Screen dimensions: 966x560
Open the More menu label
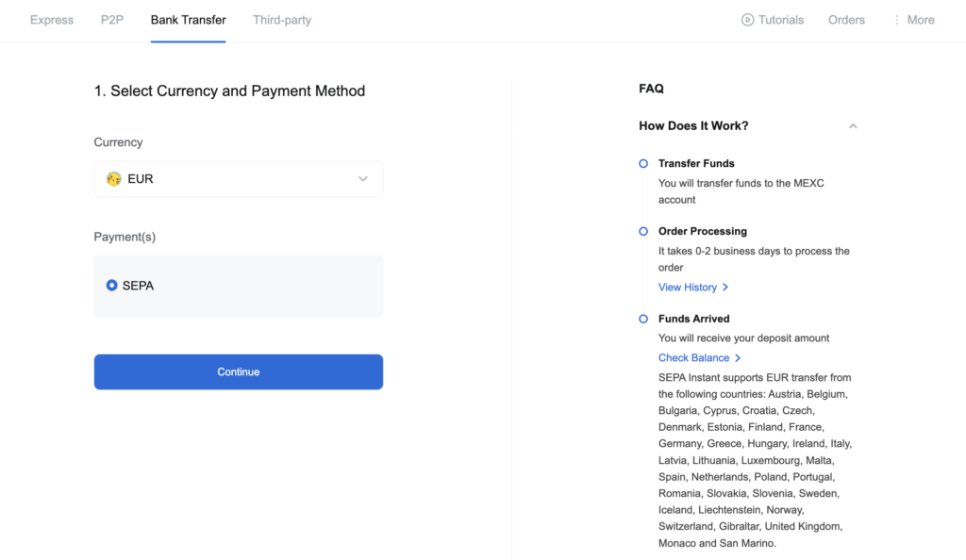point(921,20)
